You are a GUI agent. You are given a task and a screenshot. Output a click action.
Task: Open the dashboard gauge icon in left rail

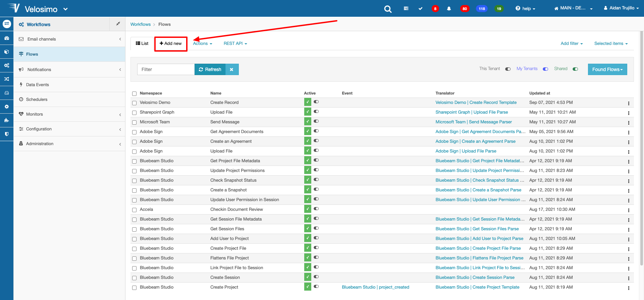[7, 38]
